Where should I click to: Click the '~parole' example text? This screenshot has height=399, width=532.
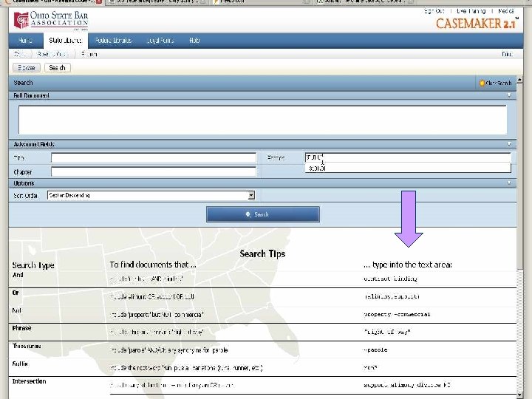point(375,349)
